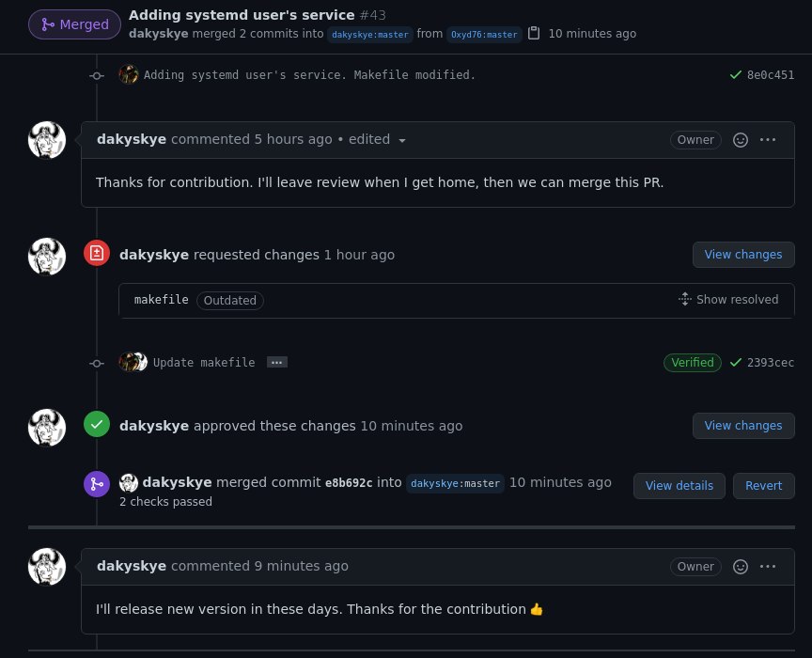Open three-dot menu on last comment
Screen dimensions: 812x658
pyautogui.click(x=768, y=567)
